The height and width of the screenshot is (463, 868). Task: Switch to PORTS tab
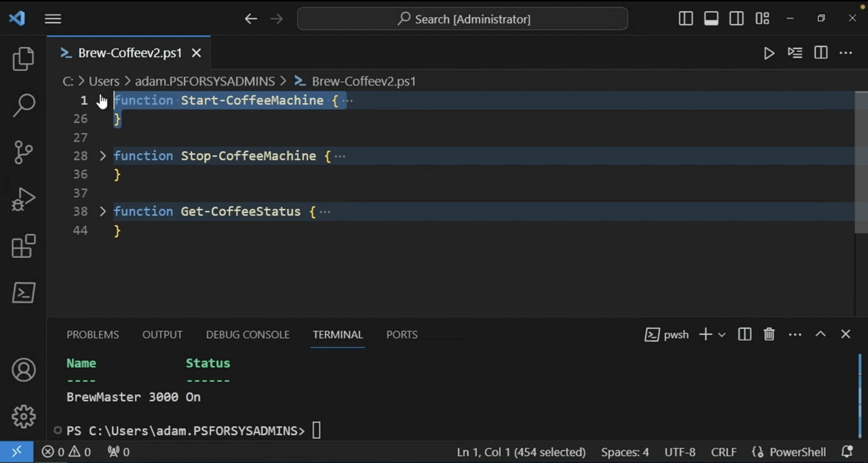pyautogui.click(x=401, y=335)
